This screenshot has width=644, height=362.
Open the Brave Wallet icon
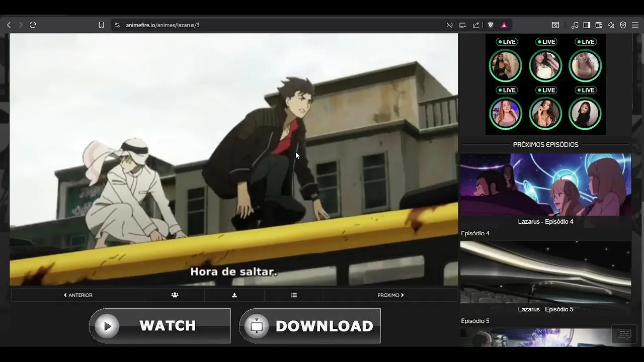[599, 25]
